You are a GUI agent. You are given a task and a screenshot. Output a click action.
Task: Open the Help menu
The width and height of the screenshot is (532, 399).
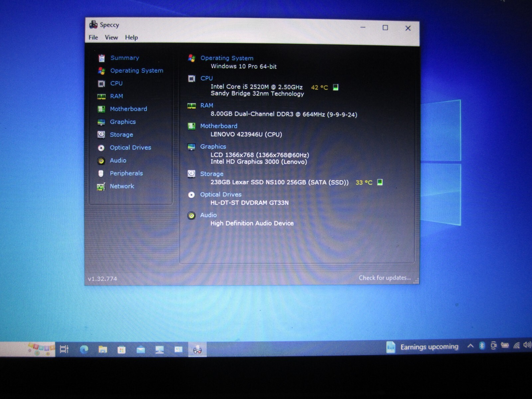(131, 38)
